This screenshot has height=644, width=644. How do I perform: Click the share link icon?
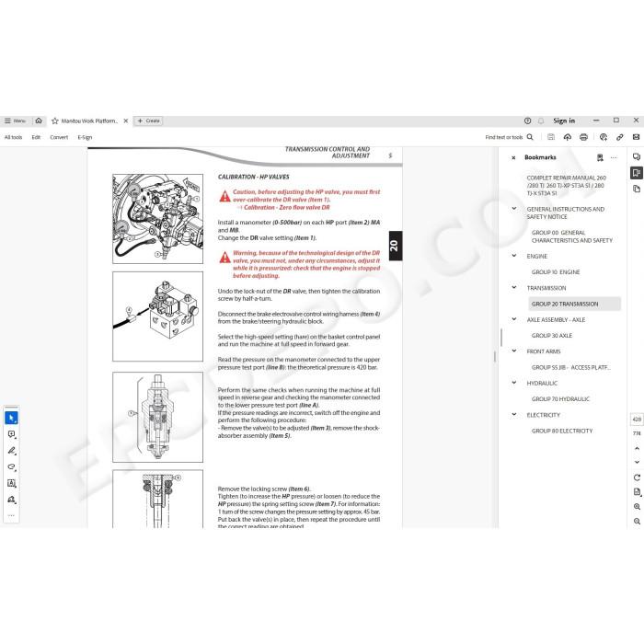click(x=620, y=137)
